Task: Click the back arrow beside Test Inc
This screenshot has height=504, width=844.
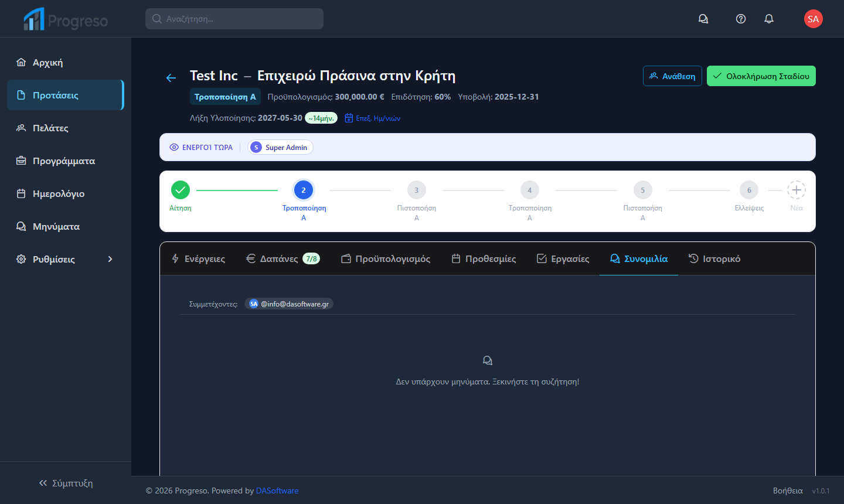Action: click(171, 78)
